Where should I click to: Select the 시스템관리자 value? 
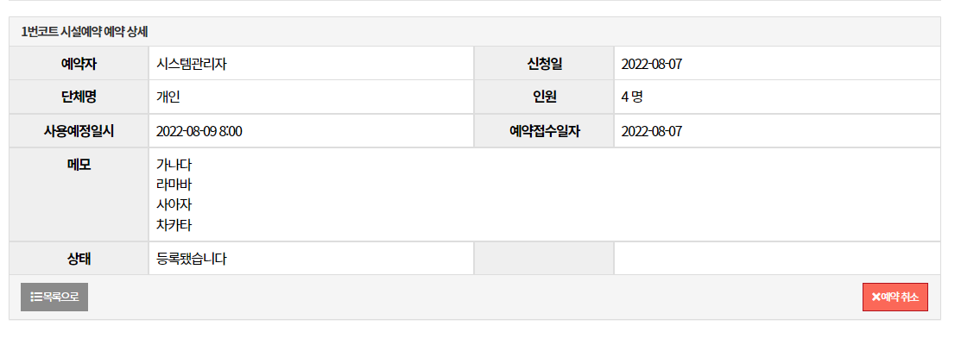(x=191, y=64)
